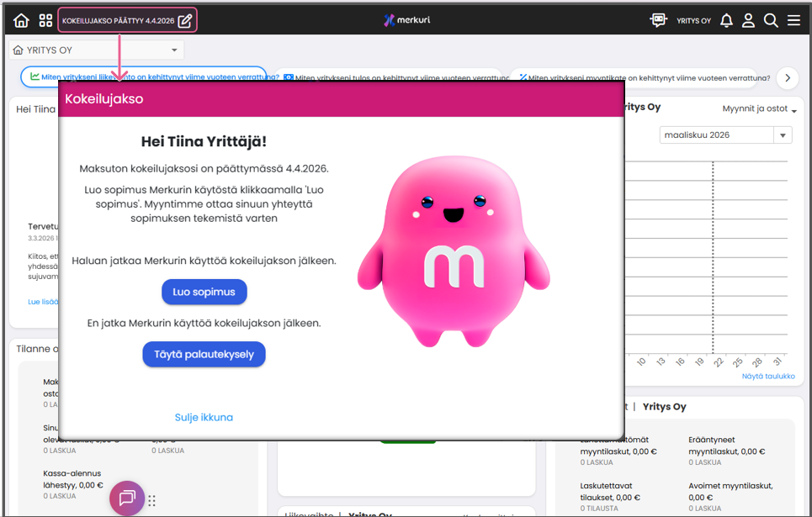Click the Näytä taulukko link
This screenshot has height=517, width=812.
tap(767, 376)
